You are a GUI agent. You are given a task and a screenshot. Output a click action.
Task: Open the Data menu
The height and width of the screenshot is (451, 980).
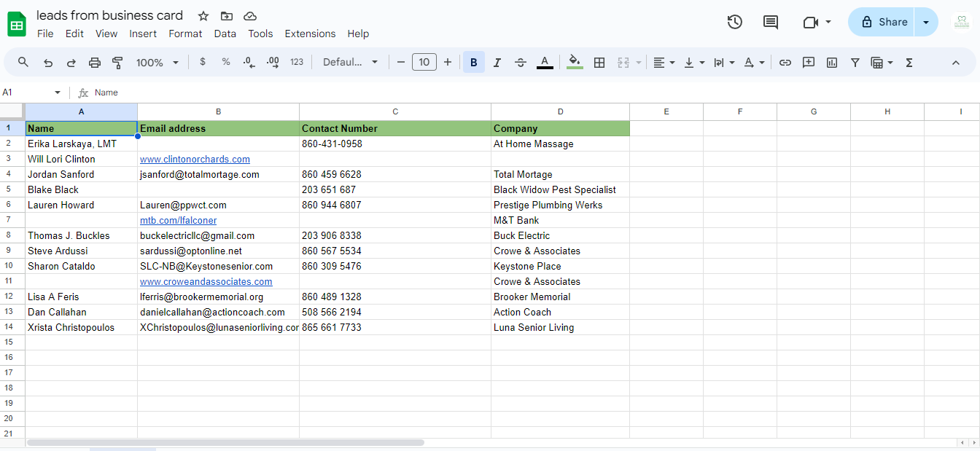(x=225, y=34)
